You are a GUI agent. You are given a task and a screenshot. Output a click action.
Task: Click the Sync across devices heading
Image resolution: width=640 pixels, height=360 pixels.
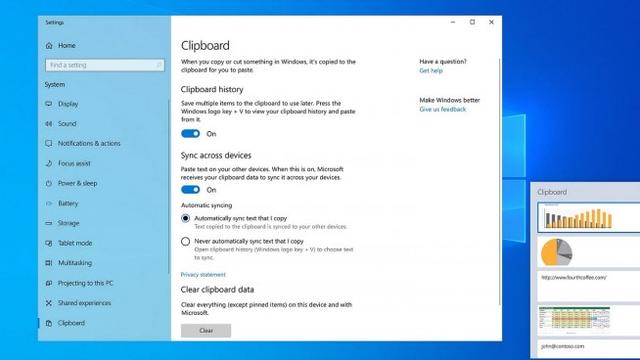216,156
